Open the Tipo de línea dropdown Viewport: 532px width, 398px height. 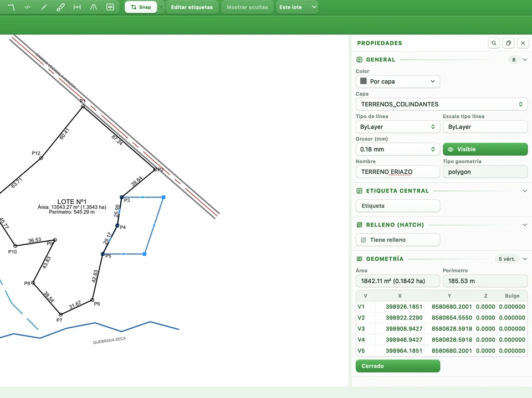click(398, 127)
